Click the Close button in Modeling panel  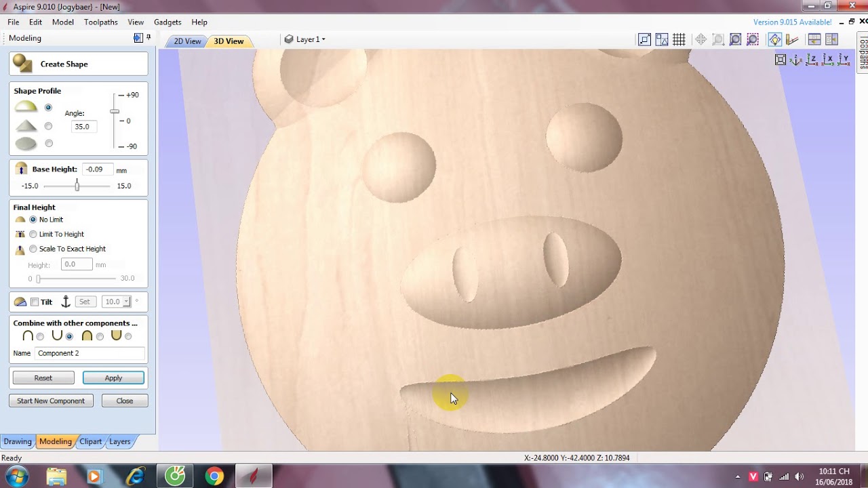125,401
